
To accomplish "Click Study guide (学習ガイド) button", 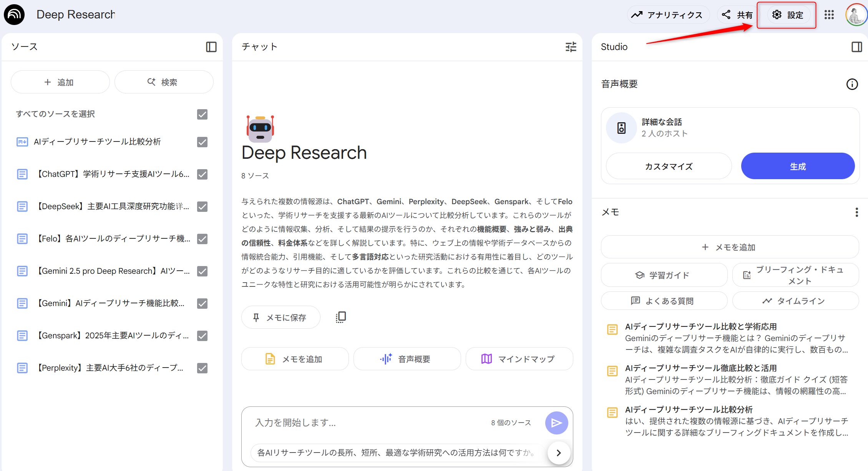I will point(664,275).
